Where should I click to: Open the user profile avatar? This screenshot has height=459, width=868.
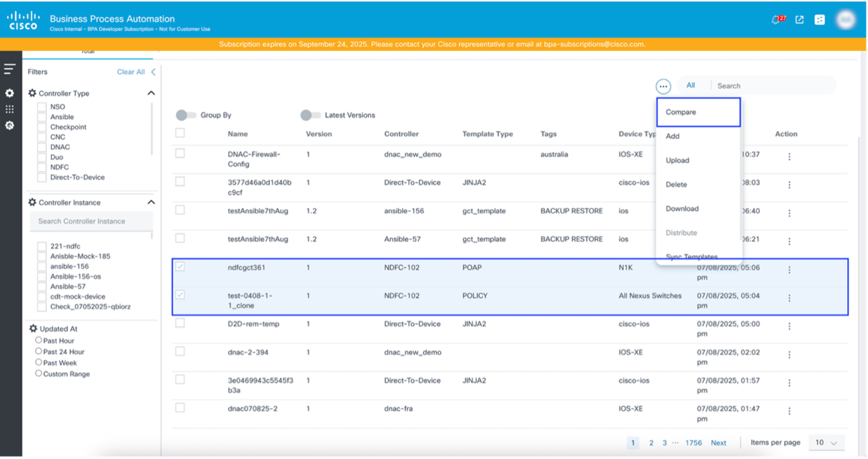coord(846,20)
